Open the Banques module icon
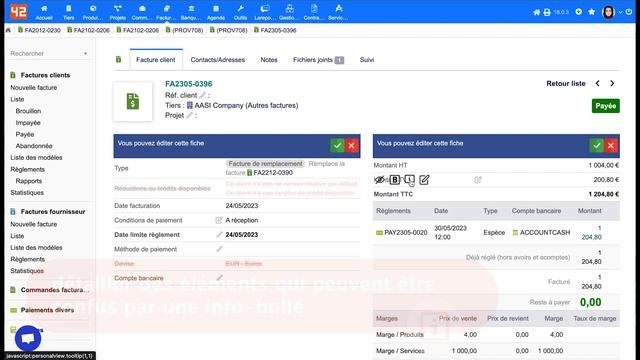 (x=191, y=9)
